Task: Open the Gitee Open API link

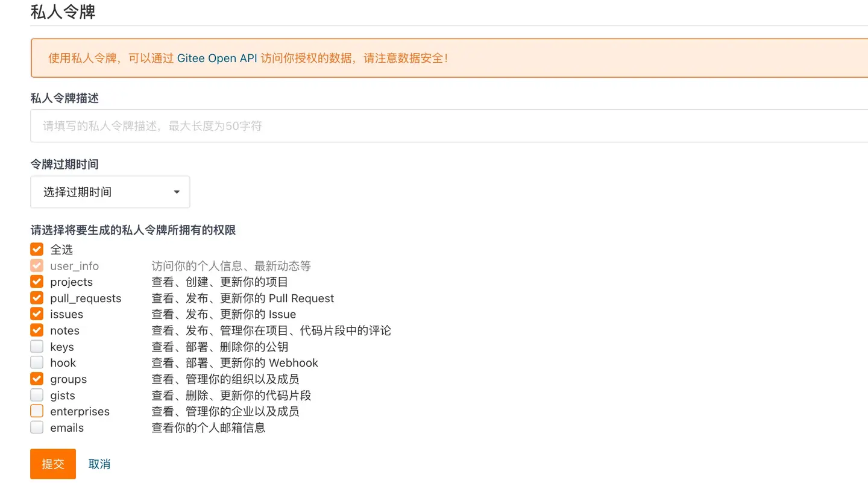Action: pos(218,58)
